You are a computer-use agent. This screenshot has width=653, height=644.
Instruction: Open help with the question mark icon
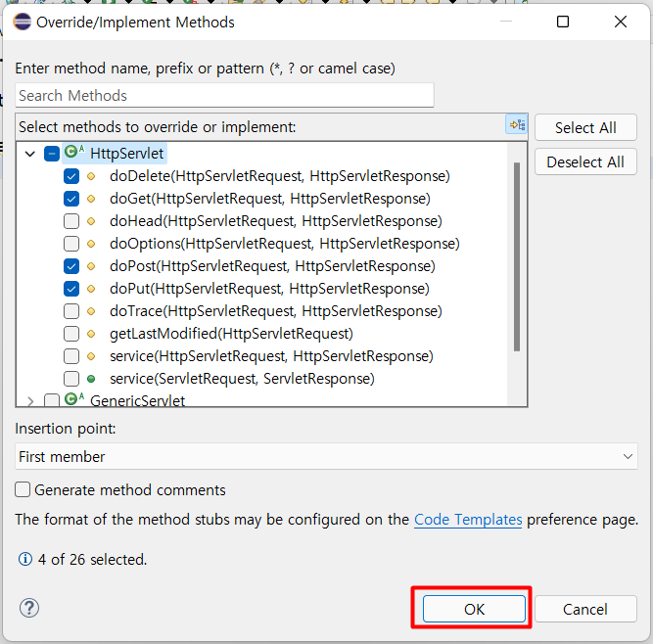coord(29,608)
